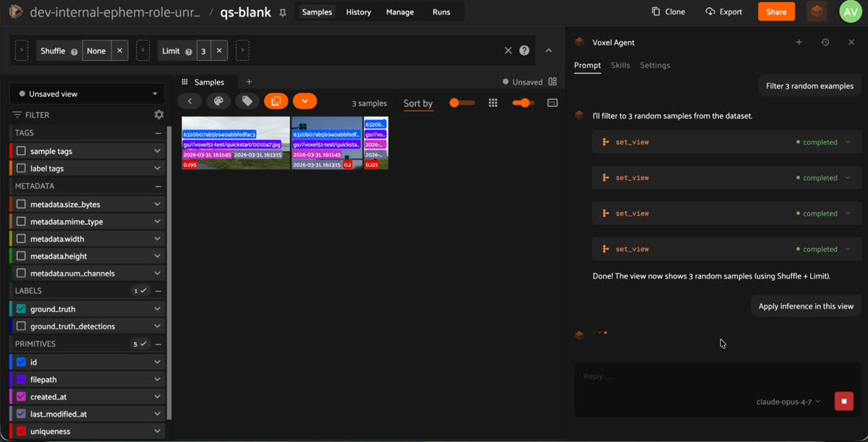Open the color scheme palette
This screenshot has height=442, width=868.
coord(218,102)
